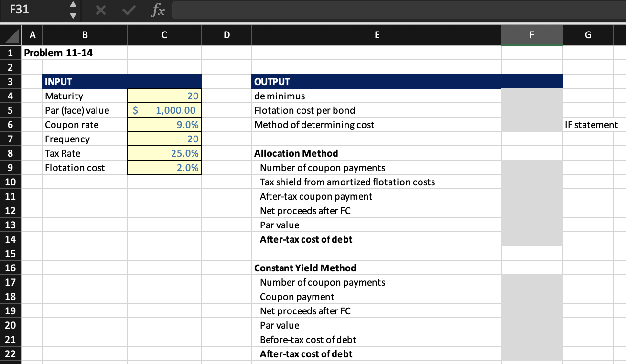Image resolution: width=626 pixels, height=364 pixels.
Task: Click the Cancel X icon beside formula bar
Action: (101, 10)
